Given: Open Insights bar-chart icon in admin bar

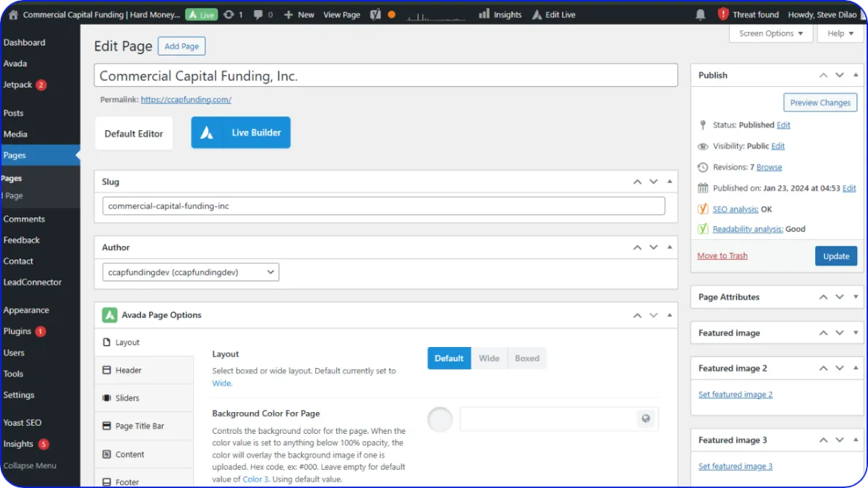Looking at the screenshot, I should (485, 14).
